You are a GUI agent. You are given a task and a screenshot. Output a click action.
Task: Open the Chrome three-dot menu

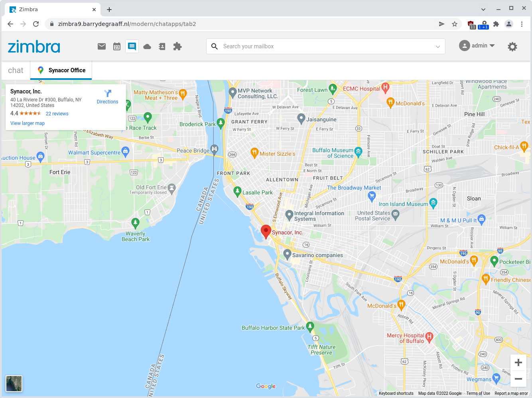tap(522, 24)
